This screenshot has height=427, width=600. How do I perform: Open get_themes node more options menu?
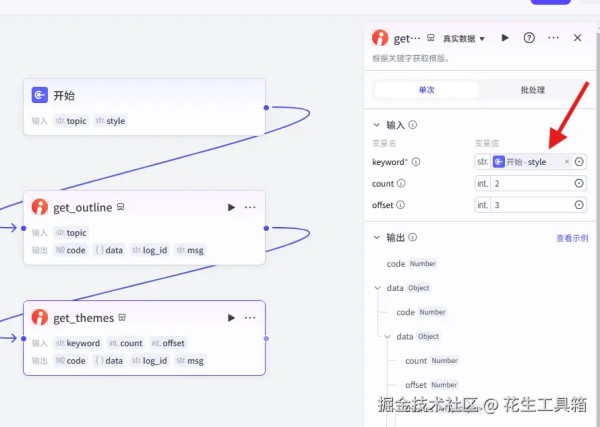click(250, 318)
